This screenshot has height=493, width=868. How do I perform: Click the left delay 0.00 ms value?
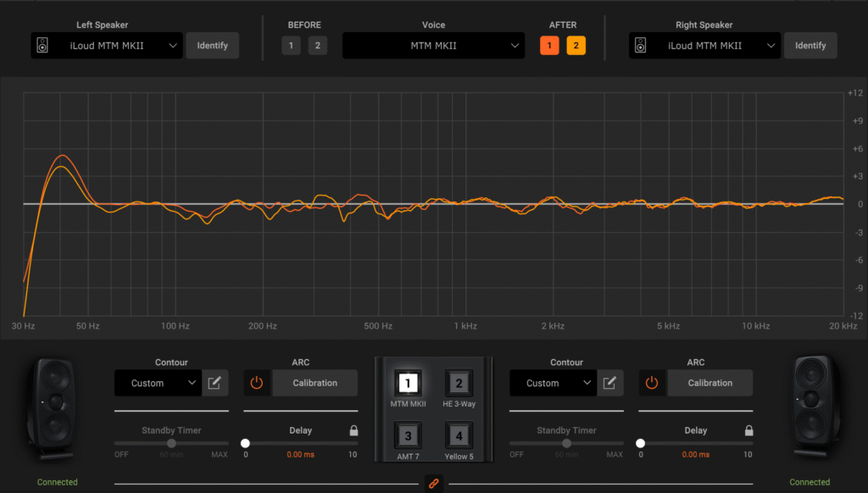click(x=301, y=455)
